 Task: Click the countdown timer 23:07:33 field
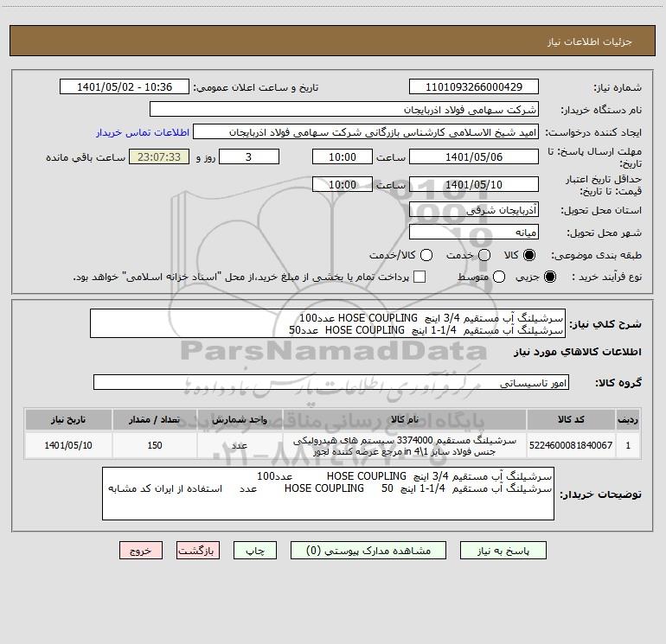coord(159,156)
